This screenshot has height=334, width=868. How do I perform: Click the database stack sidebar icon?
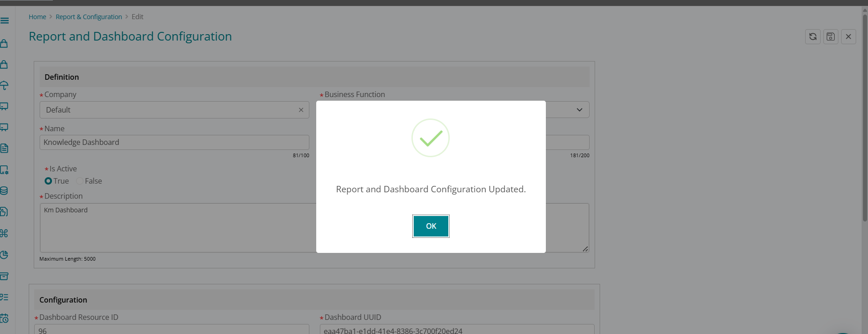point(5,191)
